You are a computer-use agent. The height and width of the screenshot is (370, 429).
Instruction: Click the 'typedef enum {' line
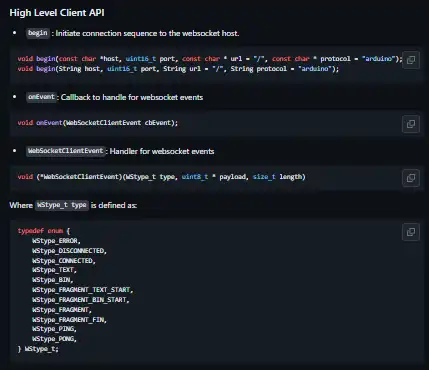(x=44, y=231)
